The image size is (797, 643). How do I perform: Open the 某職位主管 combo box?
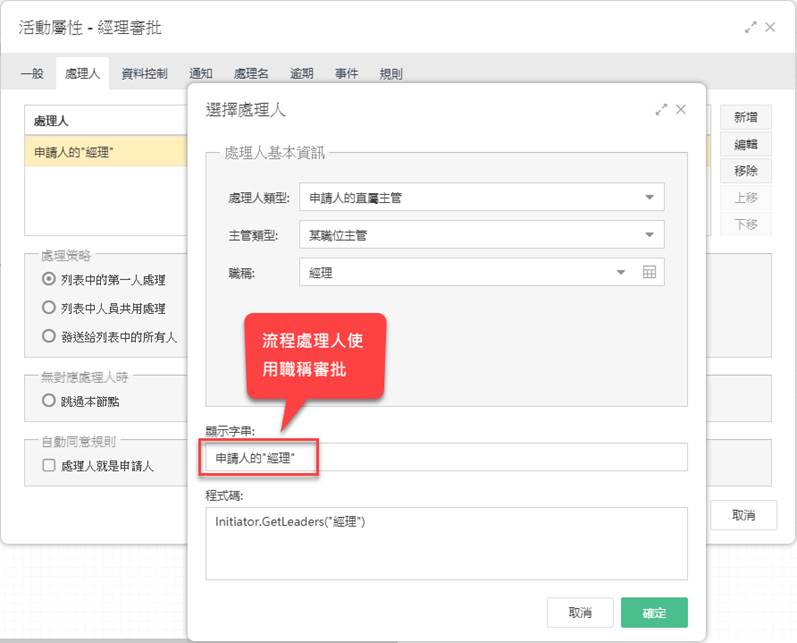(482, 235)
